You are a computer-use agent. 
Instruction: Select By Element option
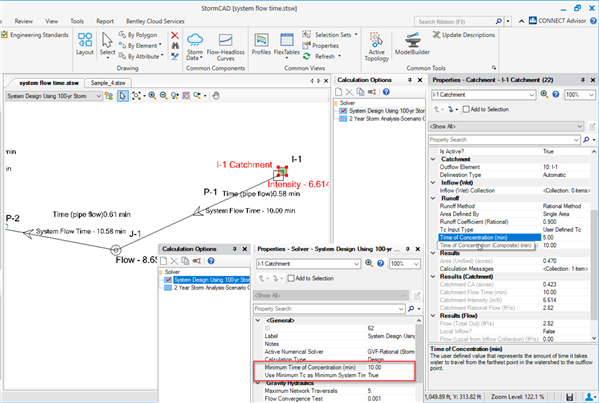pyautogui.click(x=140, y=45)
